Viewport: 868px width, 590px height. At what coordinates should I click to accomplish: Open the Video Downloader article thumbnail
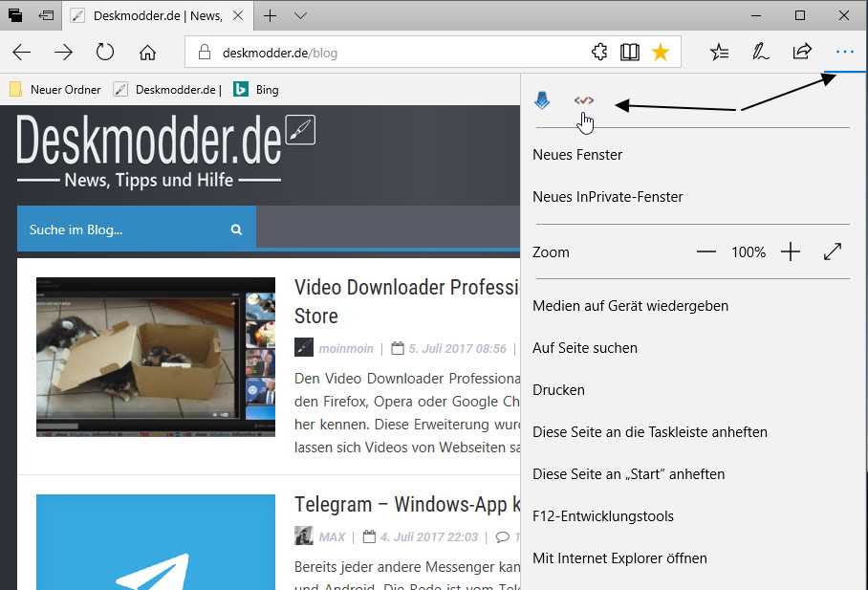156,357
